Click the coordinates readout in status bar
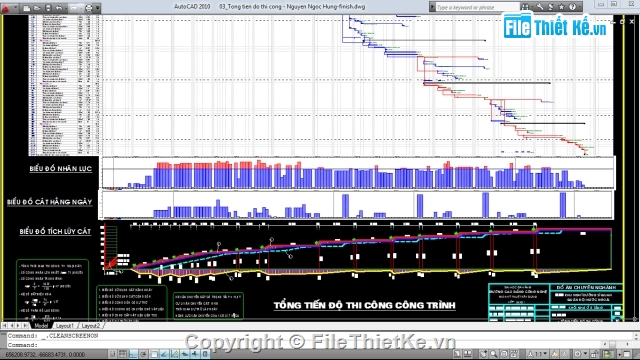 pyautogui.click(x=46, y=355)
